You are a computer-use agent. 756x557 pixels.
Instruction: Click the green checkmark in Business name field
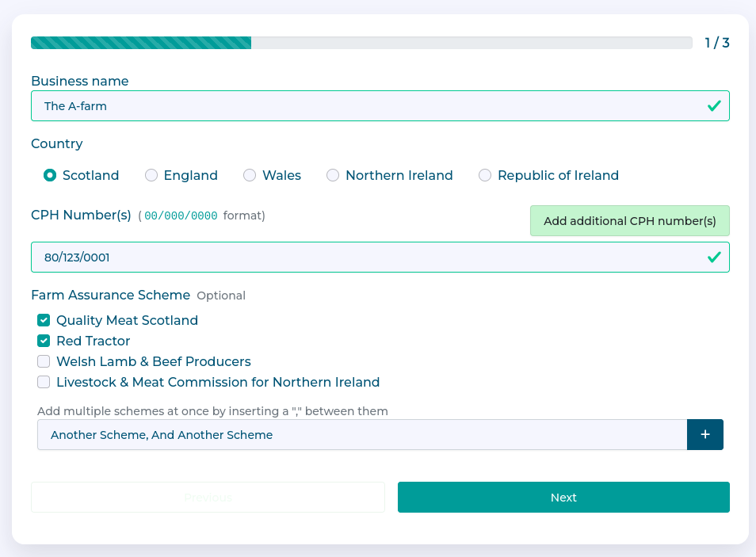point(714,105)
